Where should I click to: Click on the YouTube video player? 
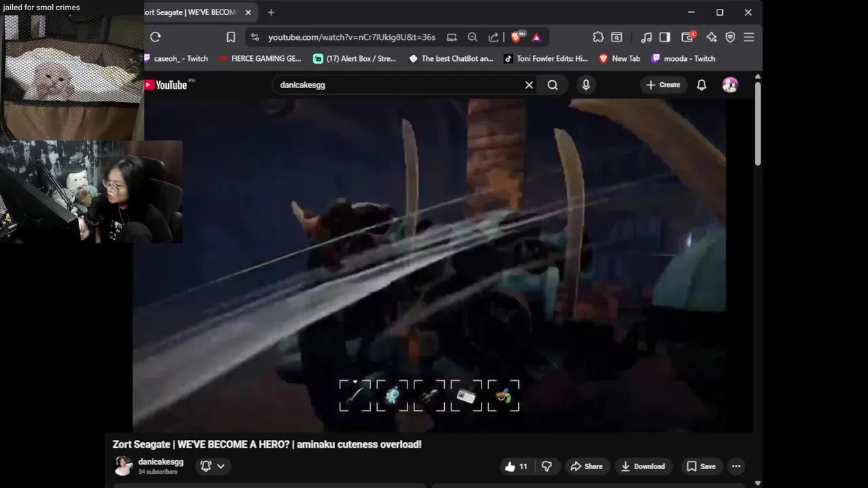[x=429, y=264]
